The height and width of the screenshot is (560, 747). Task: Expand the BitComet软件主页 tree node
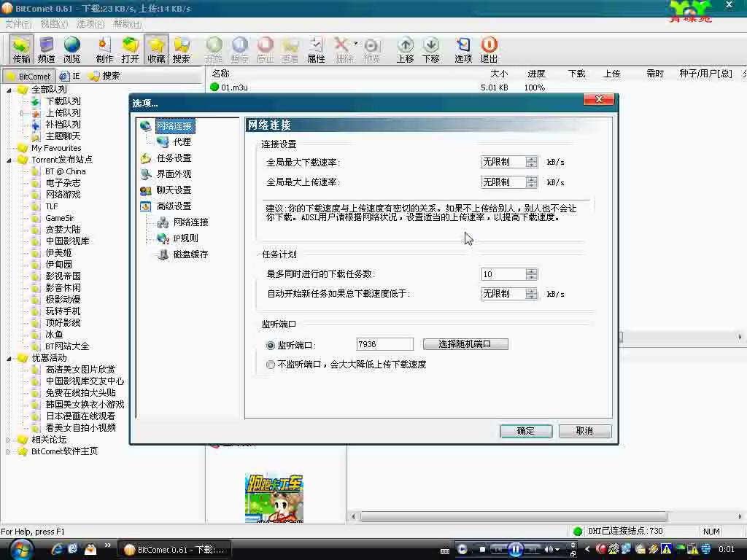pos(8,452)
